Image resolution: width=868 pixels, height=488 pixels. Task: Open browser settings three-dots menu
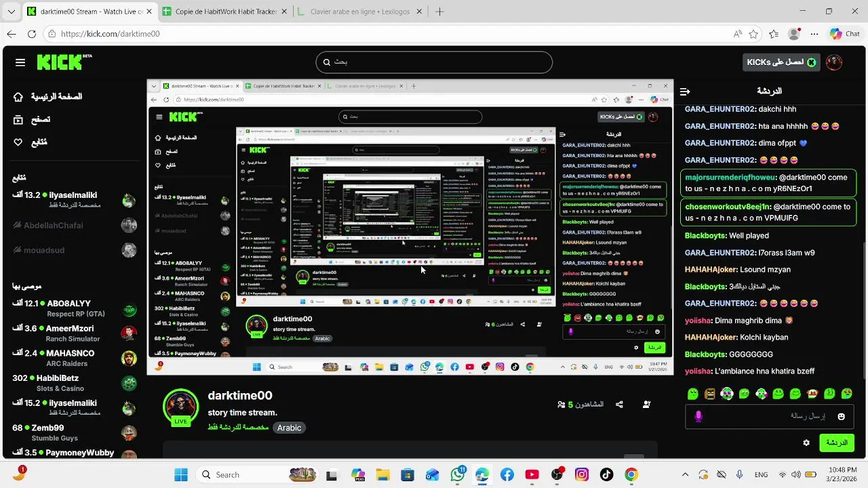pos(815,34)
